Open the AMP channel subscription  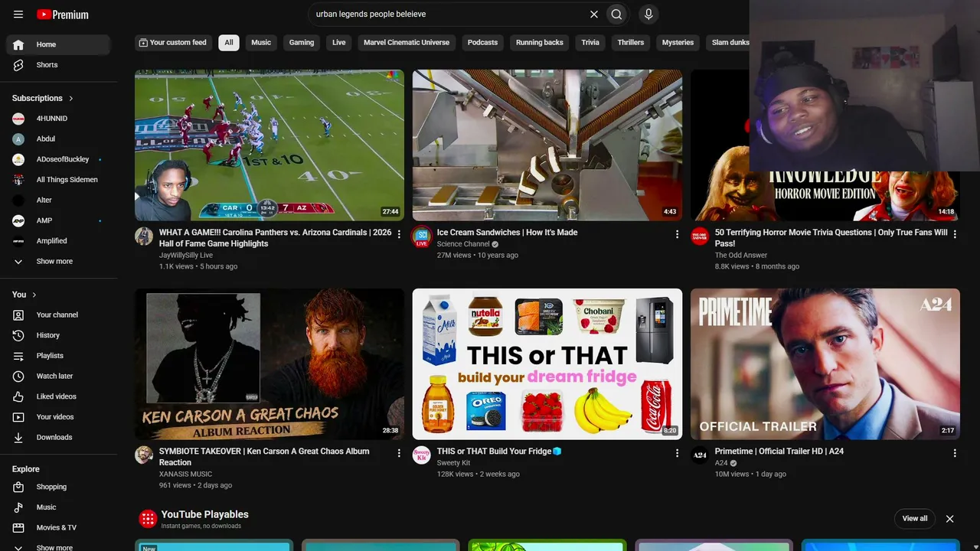[58, 220]
